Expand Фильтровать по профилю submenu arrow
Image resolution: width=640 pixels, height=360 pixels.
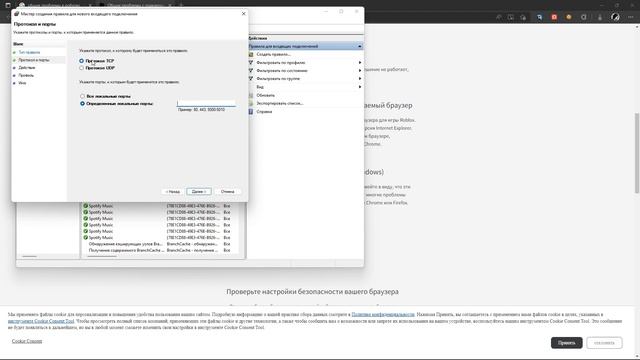click(x=360, y=62)
